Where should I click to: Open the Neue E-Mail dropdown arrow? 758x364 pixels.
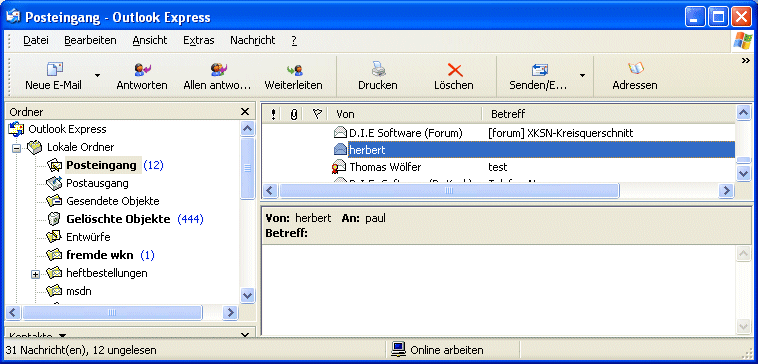click(98, 75)
